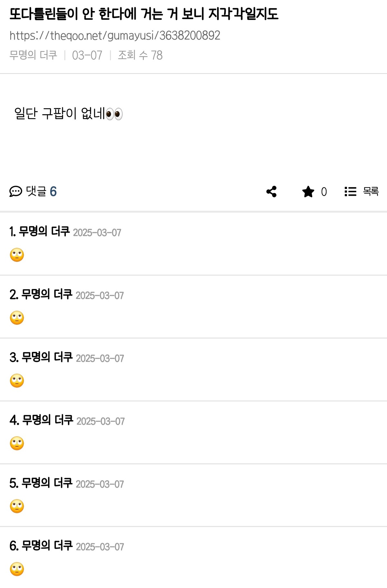Viewport: 387px width, 588px height.
Task: Click the 목록 list button text
Action: tap(371, 191)
